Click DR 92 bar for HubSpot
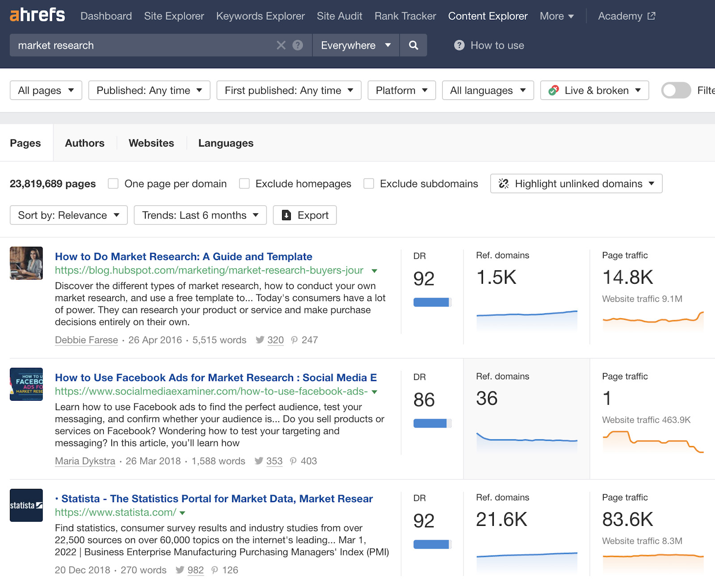This screenshot has width=715, height=588. click(x=433, y=302)
